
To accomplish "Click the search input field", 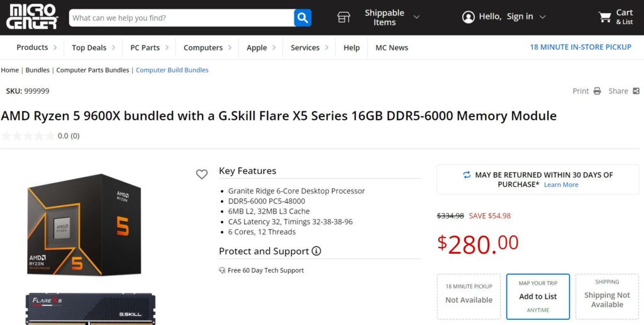I will (x=182, y=18).
